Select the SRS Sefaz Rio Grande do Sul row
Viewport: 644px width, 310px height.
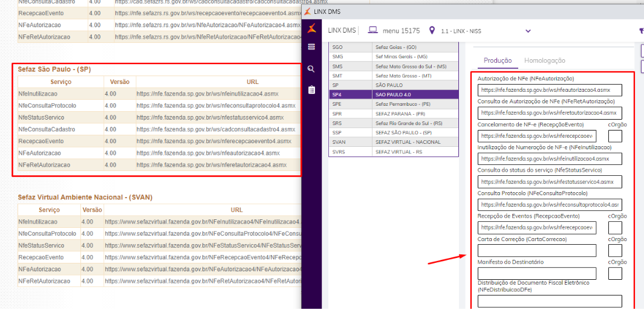(x=394, y=123)
